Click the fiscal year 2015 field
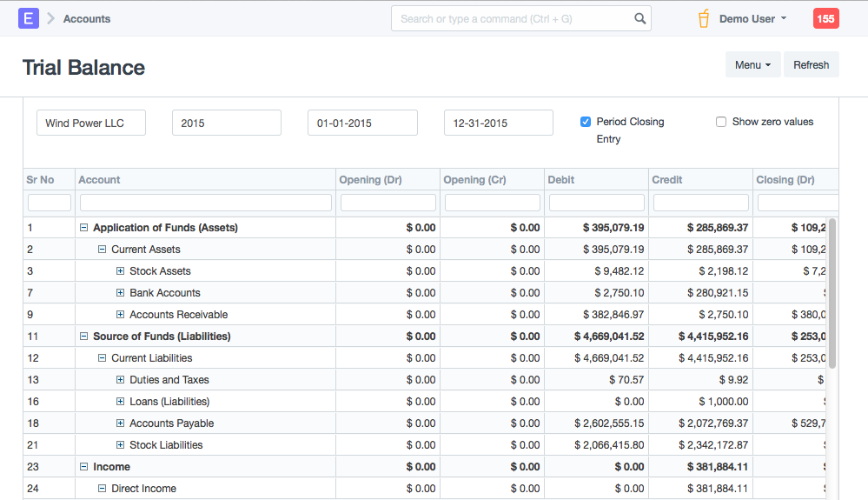This screenshot has width=868, height=500. point(227,123)
